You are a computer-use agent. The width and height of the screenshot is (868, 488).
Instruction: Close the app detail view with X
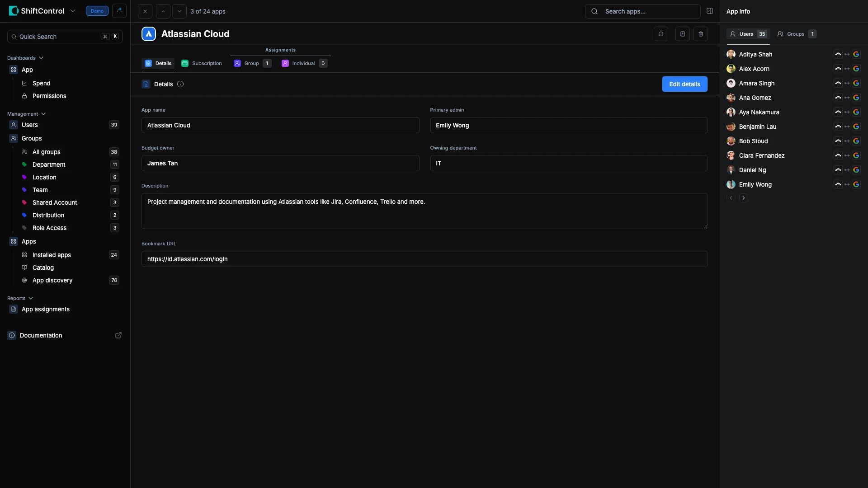145,11
